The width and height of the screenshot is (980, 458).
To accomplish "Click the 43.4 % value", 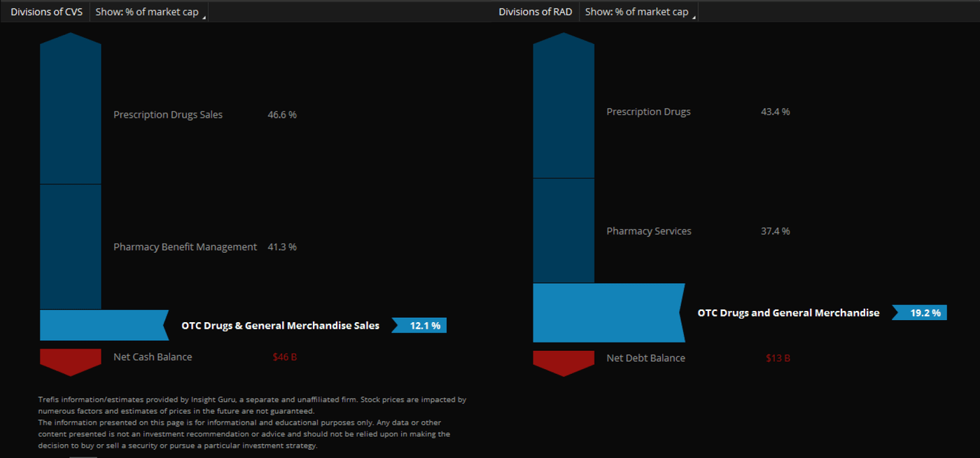I will (776, 112).
